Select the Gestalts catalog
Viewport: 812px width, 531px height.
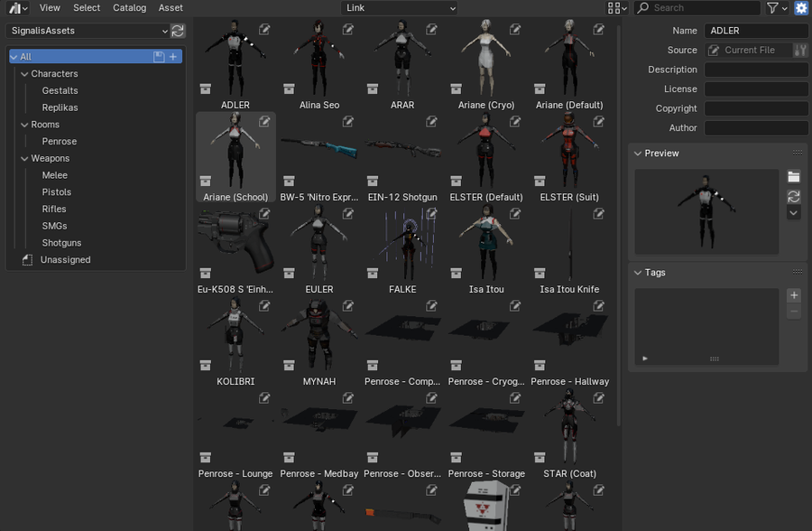pos(60,90)
